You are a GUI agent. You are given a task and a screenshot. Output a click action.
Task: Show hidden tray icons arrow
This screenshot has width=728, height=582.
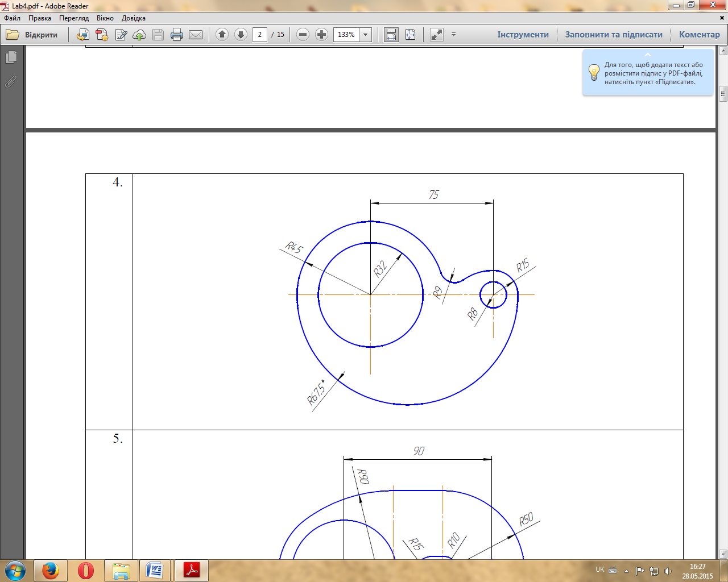[626, 571]
